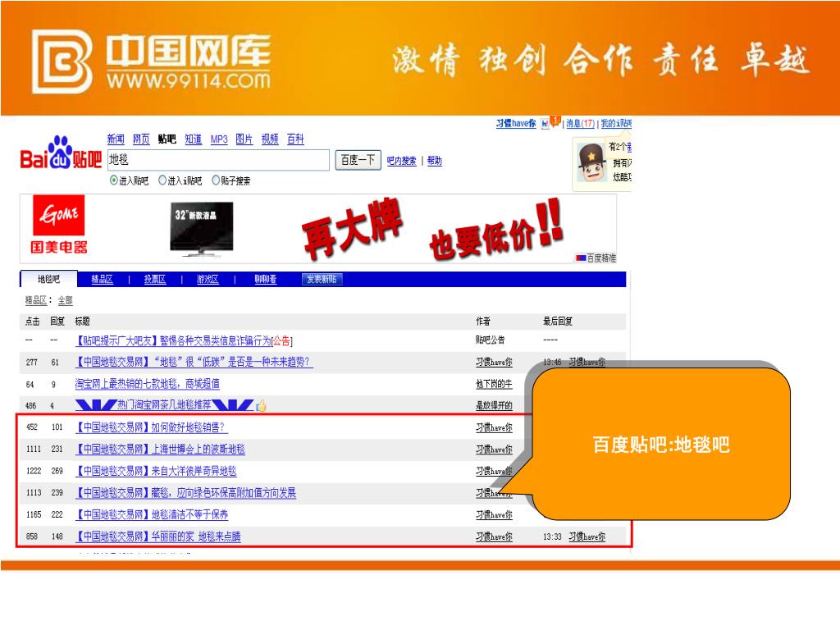Click the 13:33 last-reply user 习惯have你
The image size is (840, 630).
point(587,536)
